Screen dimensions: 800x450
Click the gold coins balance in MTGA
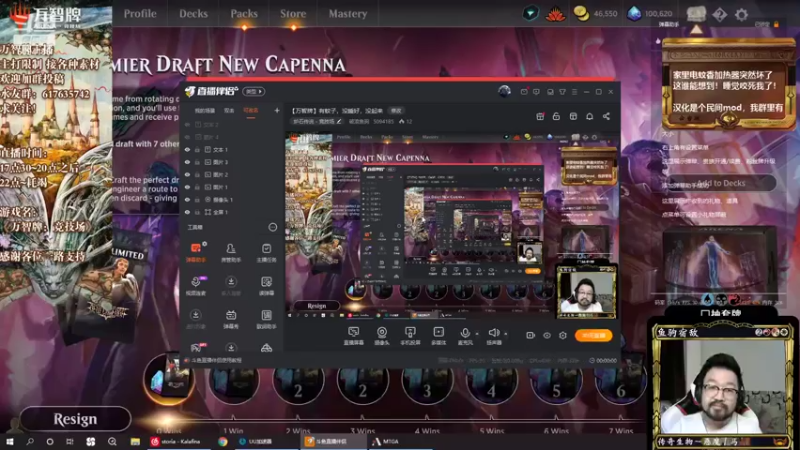coord(595,14)
